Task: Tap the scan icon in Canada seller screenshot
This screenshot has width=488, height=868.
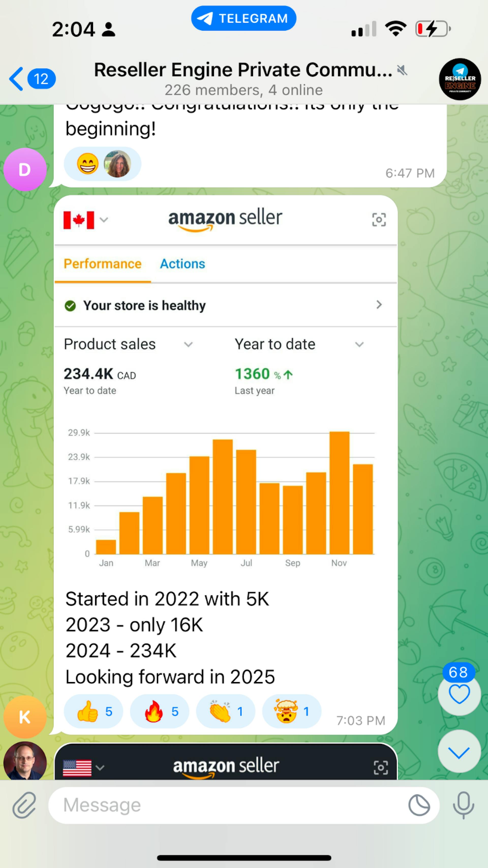Action: 378,220
